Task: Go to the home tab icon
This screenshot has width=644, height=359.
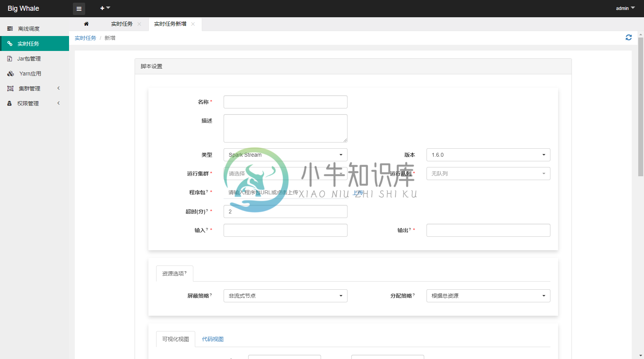Action: click(x=86, y=24)
